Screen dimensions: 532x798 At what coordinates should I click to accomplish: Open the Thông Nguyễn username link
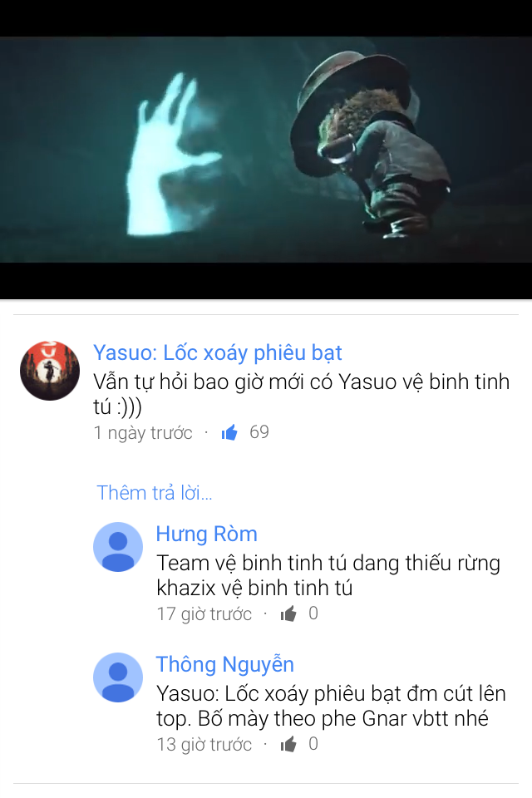click(x=225, y=665)
